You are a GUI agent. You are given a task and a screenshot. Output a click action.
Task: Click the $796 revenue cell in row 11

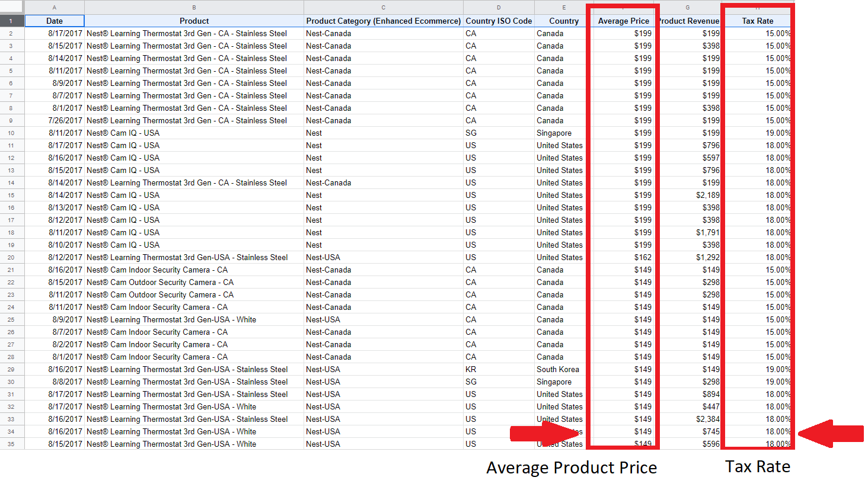click(x=688, y=145)
